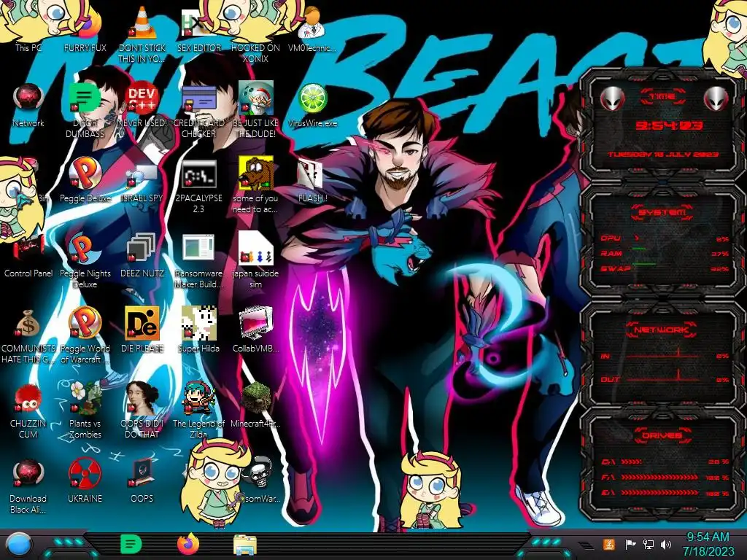This screenshot has height=560, width=747.
Task: Launch the BE JUST LIKE THE DUDE! shortcut
Action: pos(255,111)
